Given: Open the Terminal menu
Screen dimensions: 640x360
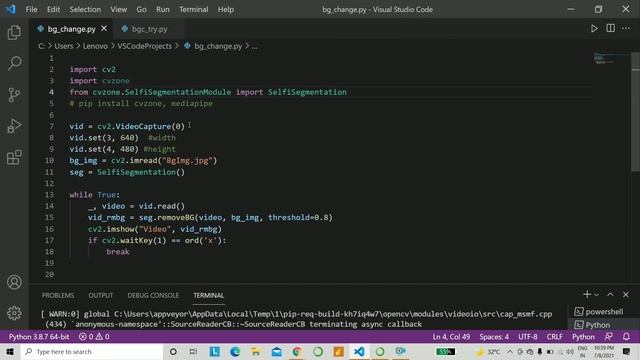Looking at the screenshot, I should tap(193, 9).
